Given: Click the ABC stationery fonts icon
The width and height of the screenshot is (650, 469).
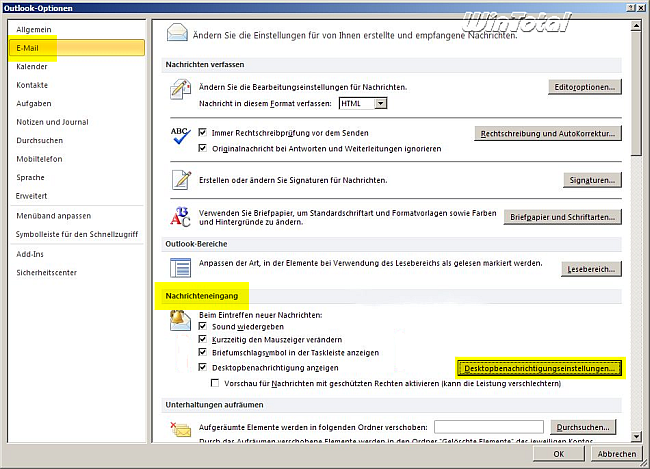Looking at the screenshot, I should pos(180,217).
